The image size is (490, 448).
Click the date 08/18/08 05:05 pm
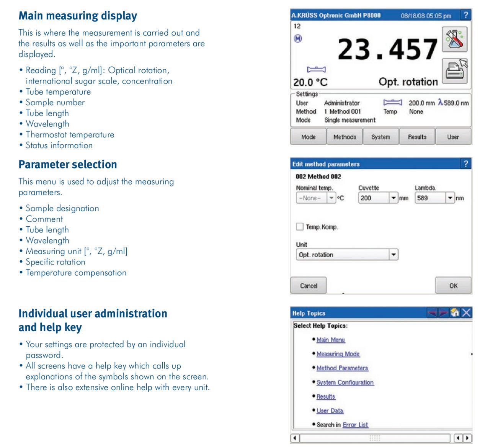[426, 16]
